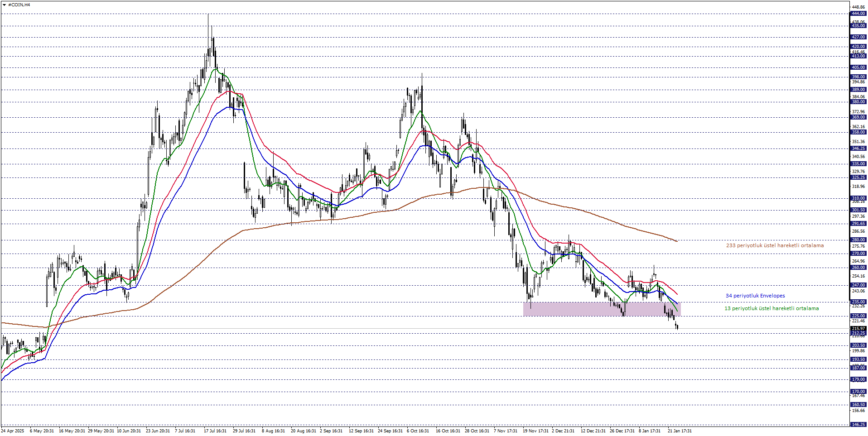Click the 21 Jan 17:31 time axis label
Viewport: 868px width, 436px height.
(x=680, y=431)
